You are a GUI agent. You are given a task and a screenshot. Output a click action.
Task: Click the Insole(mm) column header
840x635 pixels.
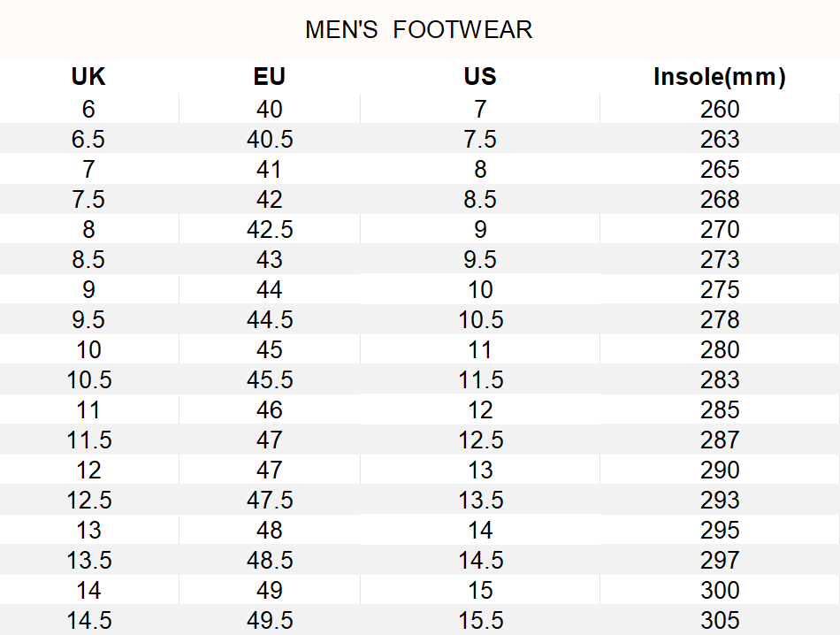pos(719,77)
